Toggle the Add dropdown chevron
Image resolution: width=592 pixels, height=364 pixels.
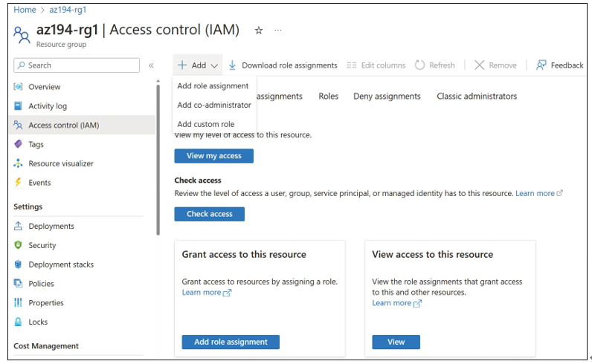214,66
